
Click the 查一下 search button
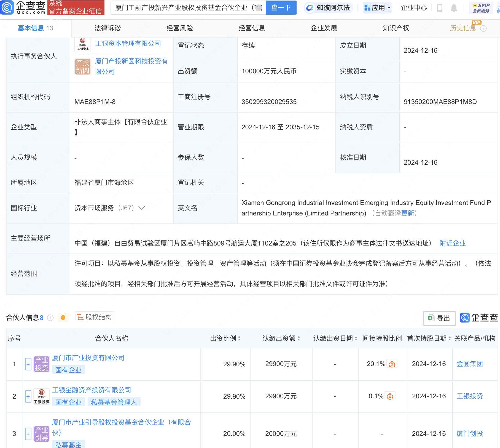pyautogui.click(x=281, y=7)
